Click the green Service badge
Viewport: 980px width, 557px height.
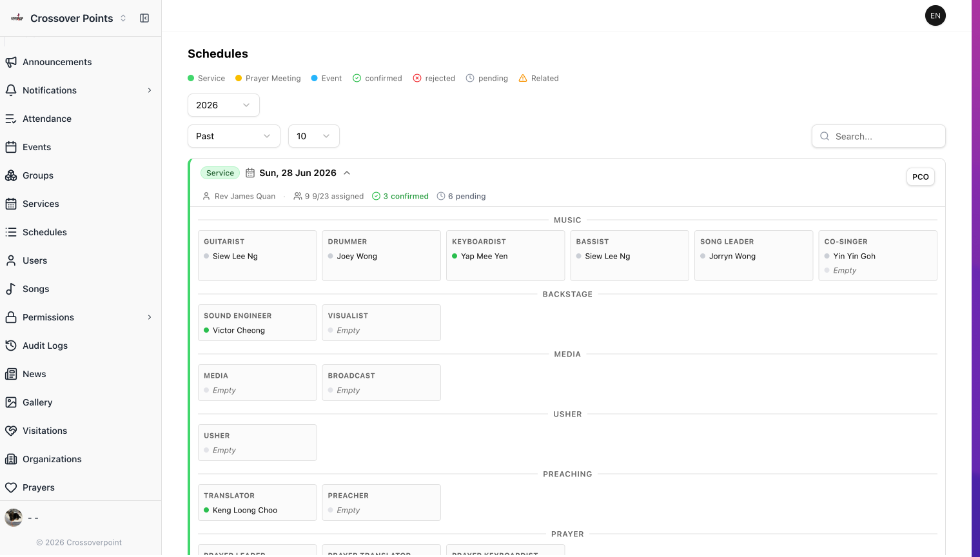[220, 173]
